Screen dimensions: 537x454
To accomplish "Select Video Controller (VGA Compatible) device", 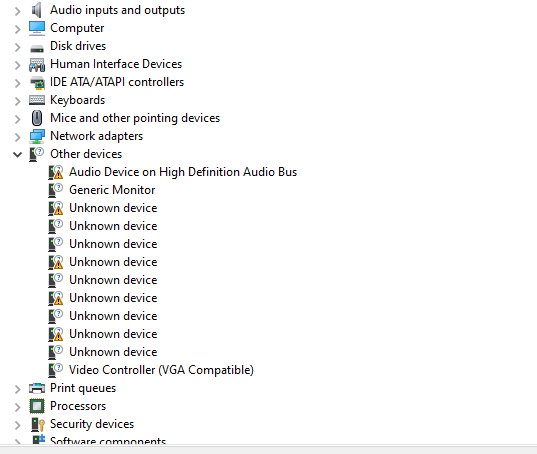I will point(161,370).
